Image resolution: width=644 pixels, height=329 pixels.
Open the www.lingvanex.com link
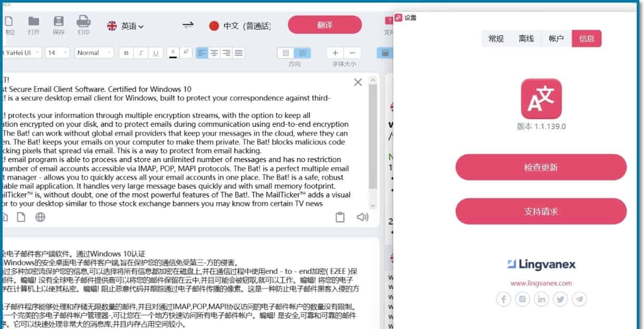click(x=541, y=283)
